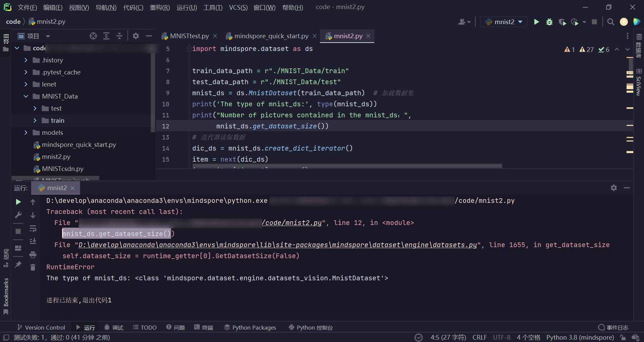Open the SciView side panel
This screenshot has width=644, height=342.
[638, 84]
